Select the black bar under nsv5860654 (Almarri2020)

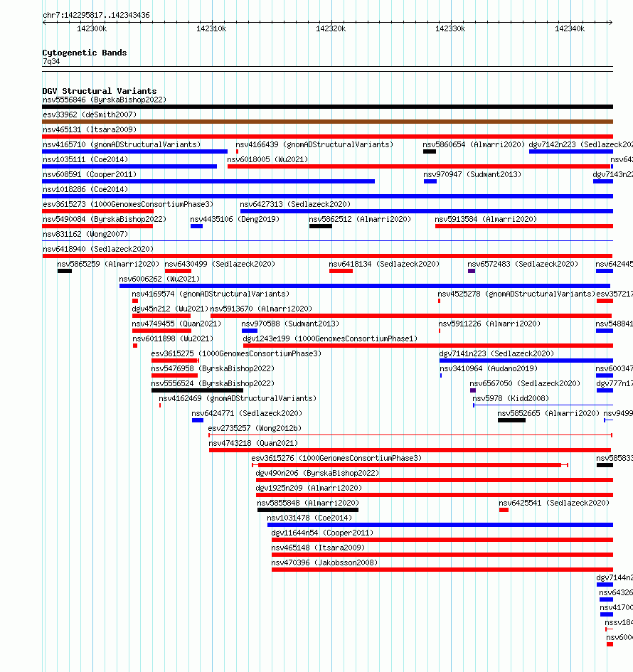point(430,151)
